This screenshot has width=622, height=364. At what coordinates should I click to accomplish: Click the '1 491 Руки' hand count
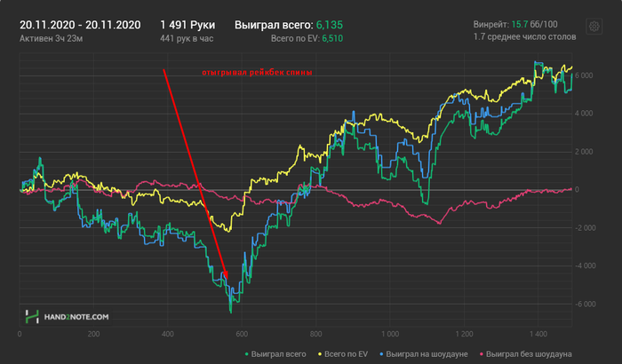(x=187, y=25)
